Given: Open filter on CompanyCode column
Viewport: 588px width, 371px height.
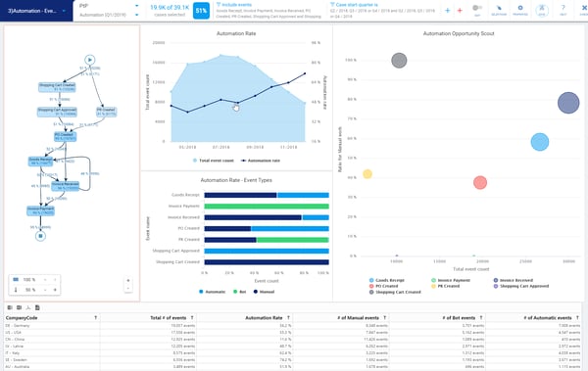Looking at the screenshot, I should [96, 318].
